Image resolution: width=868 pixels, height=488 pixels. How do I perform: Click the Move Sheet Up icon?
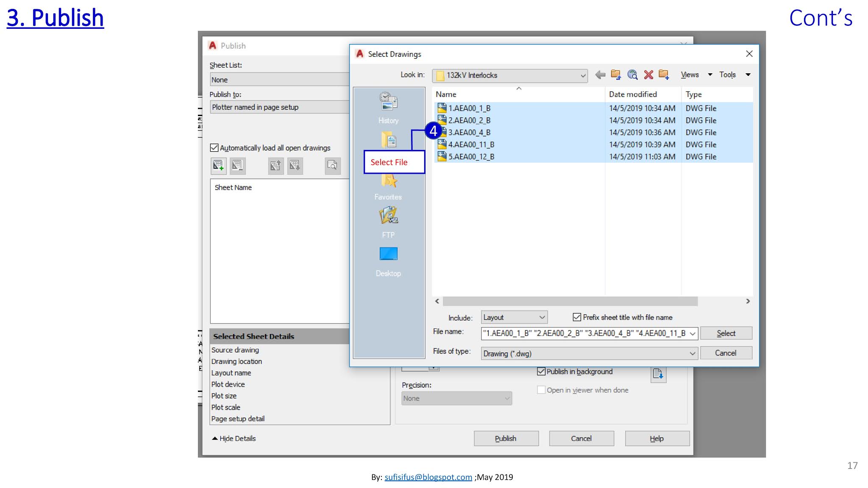[275, 165]
